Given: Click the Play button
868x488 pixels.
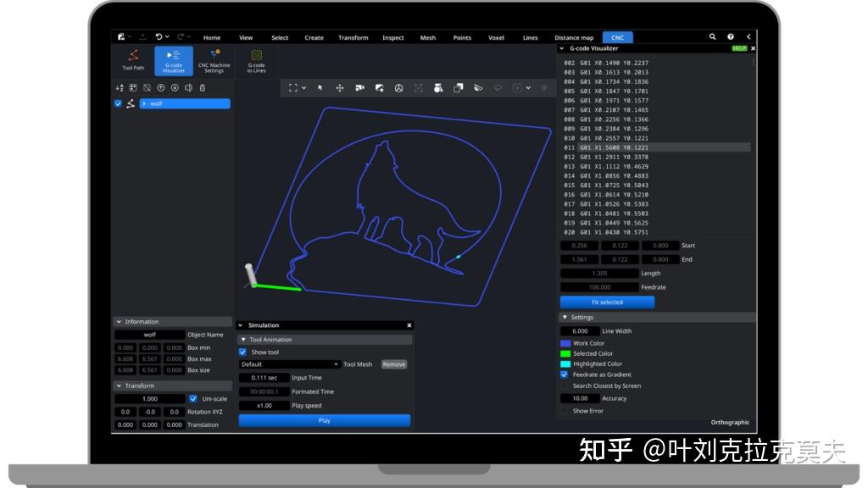Looking at the screenshot, I should (x=325, y=420).
